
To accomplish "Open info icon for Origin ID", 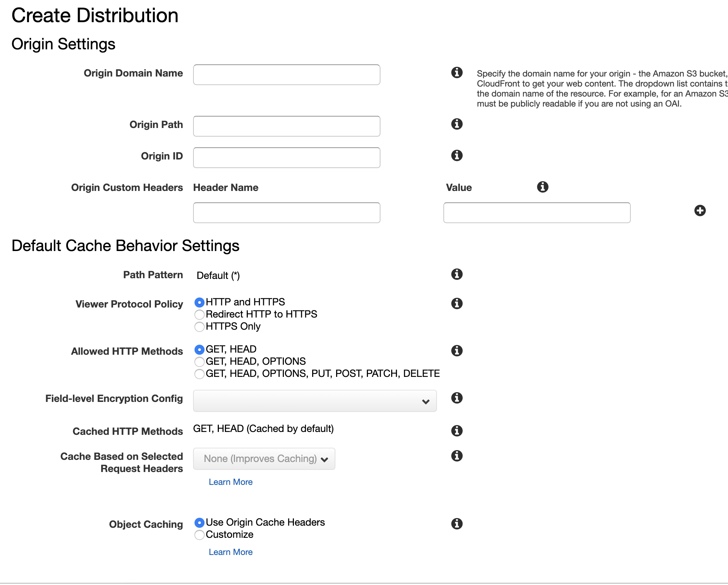I will (x=457, y=156).
